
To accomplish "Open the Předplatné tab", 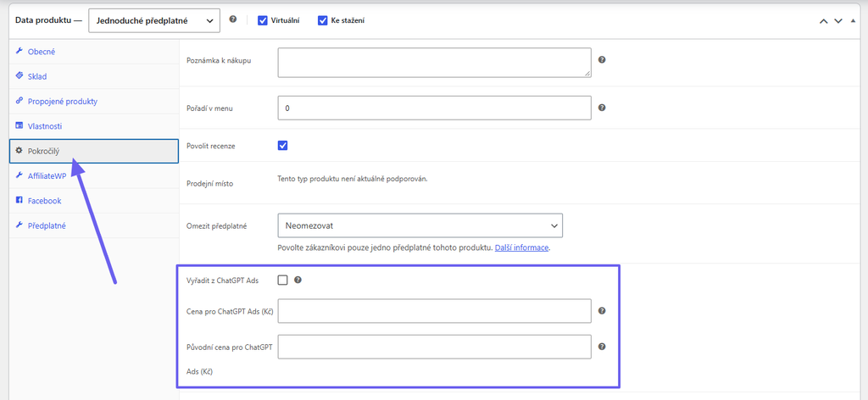I will point(94,225).
